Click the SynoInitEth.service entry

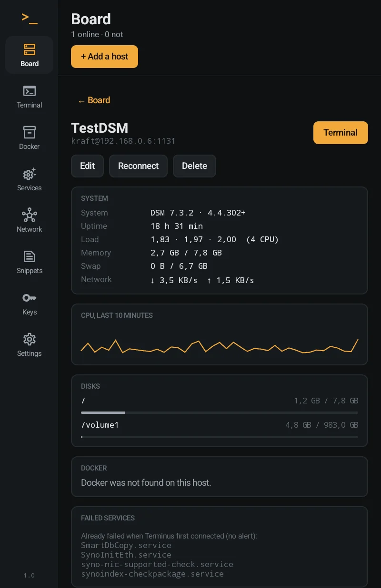coord(126,555)
